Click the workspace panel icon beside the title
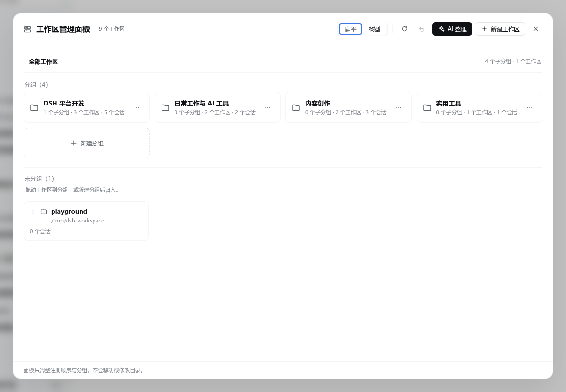Image resolution: width=566 pixels, height=392 pixels. coord(27,29)
